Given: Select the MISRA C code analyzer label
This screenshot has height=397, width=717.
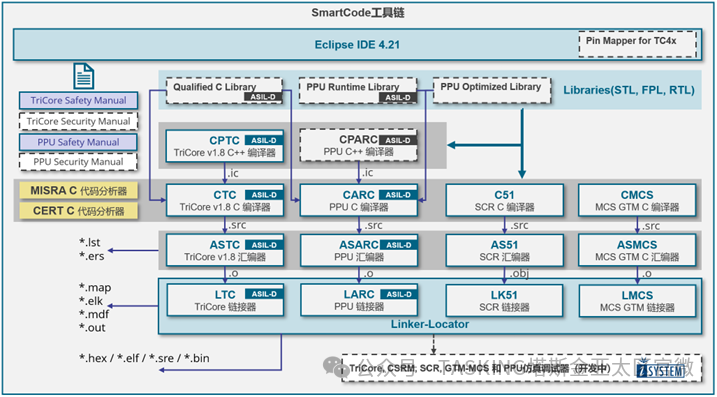Looking at the screenshot, I should (x=78, y=191).
